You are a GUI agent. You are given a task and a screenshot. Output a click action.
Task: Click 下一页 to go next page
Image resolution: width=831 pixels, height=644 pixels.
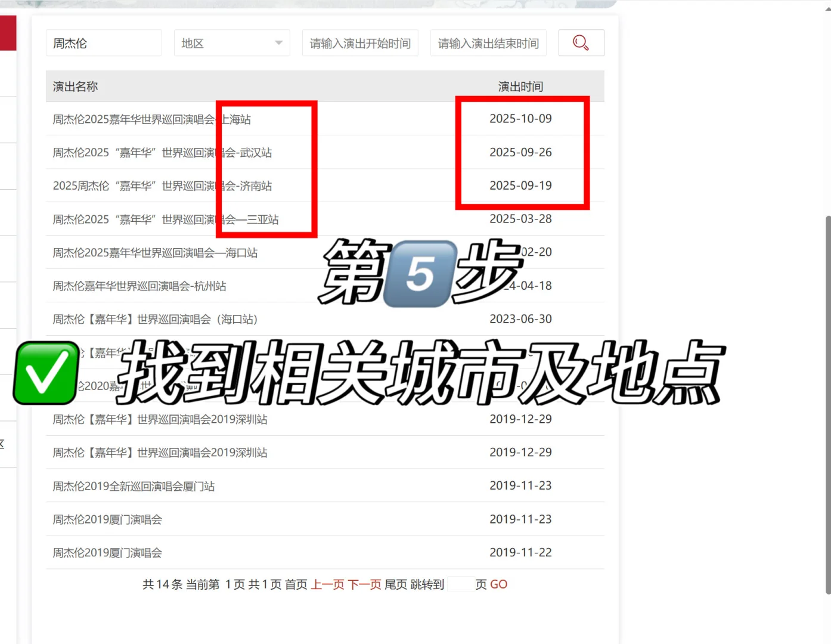pos(364,584)
